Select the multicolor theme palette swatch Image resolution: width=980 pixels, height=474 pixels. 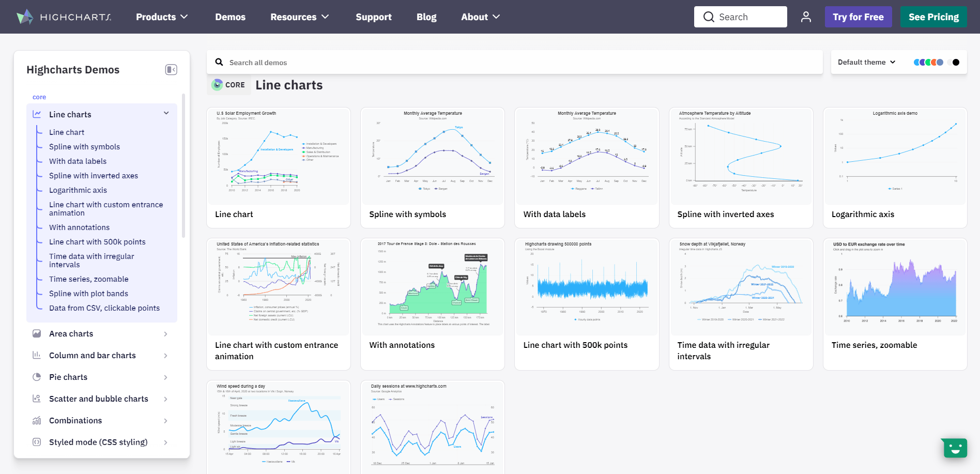(x=928, y=62)
